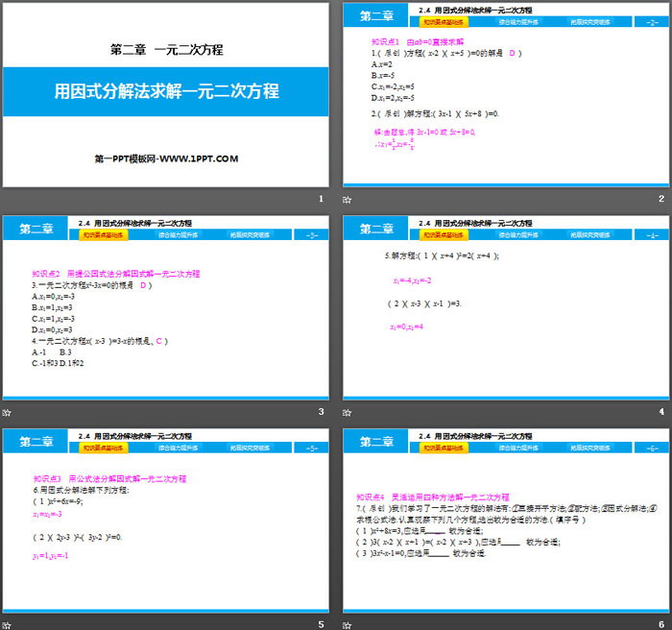Click yellow 知识要点基础练 tab in slide 3
The height and width of the screenshot is (630, 672).
(104, 234)
